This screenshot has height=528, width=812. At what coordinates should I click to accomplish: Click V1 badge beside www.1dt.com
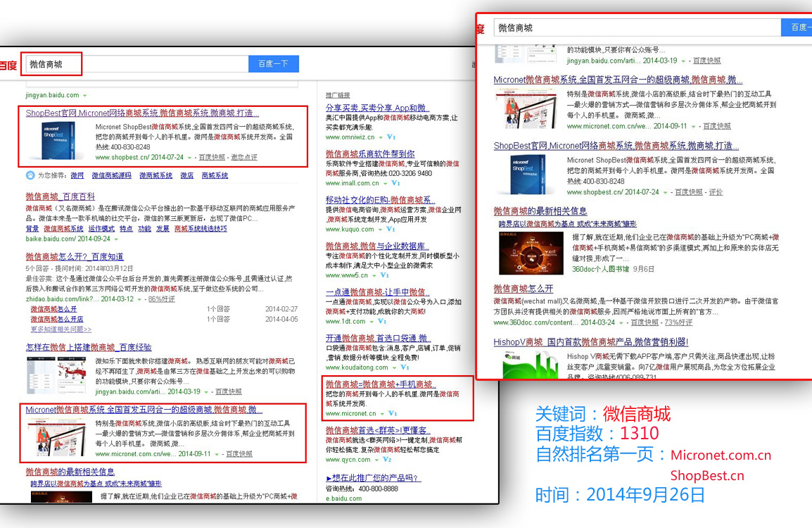click(x=382, y=322)
